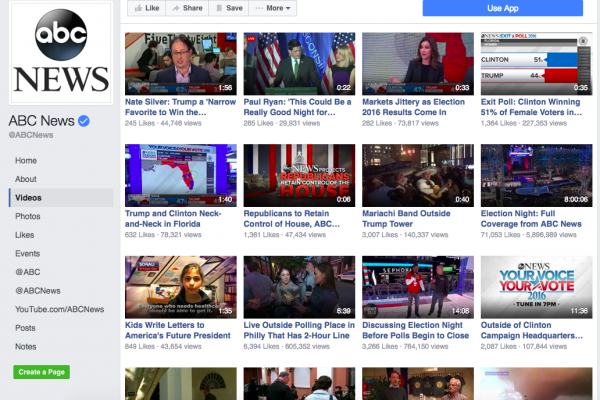Click '3,007 Likes · 140,337 views' text

[x=405, y=235]
